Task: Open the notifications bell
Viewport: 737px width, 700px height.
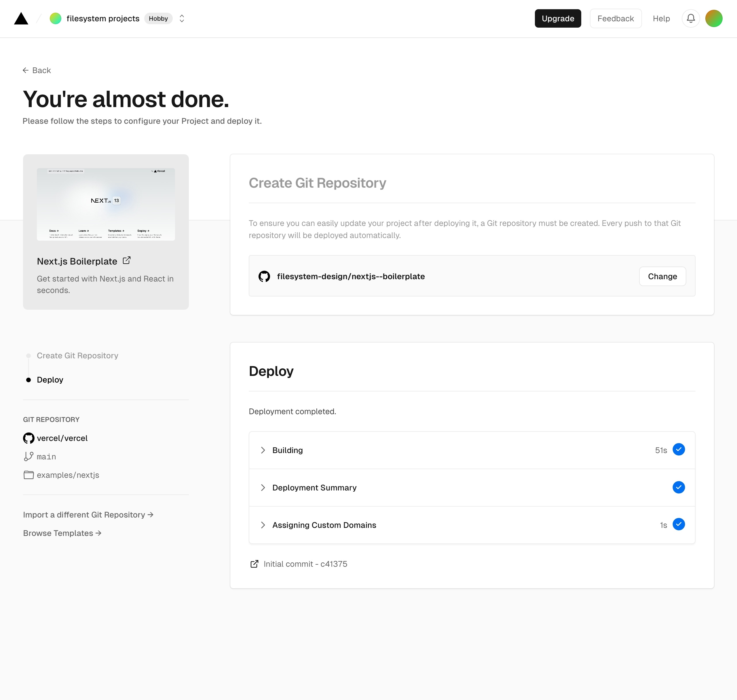Action: (691, 18)
